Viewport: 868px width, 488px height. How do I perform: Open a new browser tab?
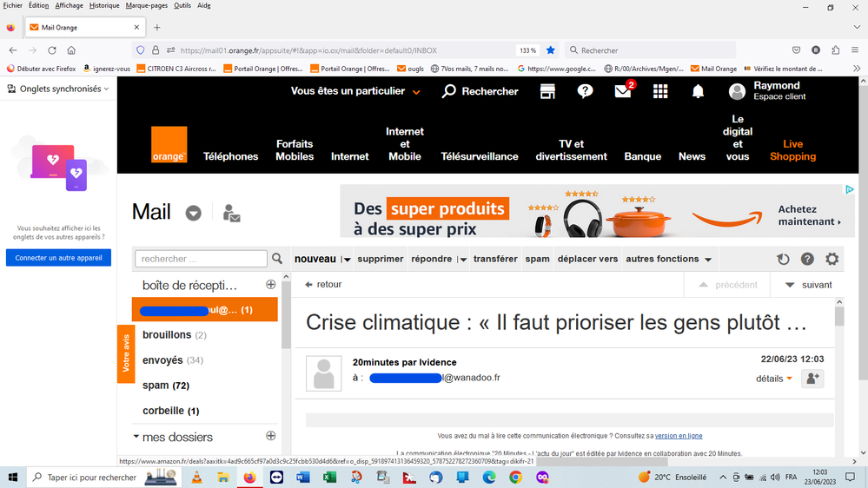click(x=157, y=27)
